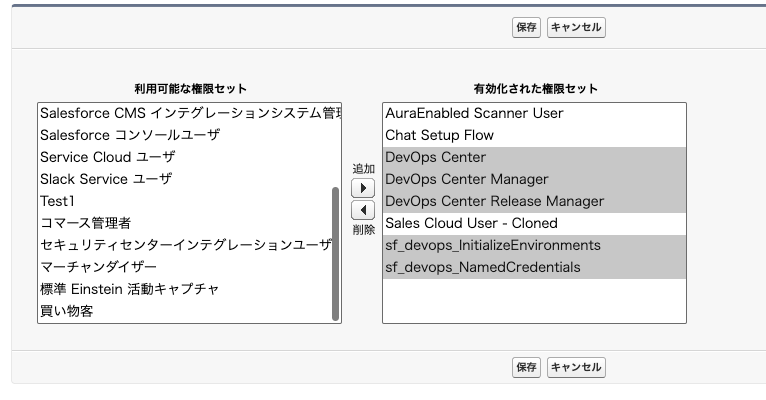The image size is (766, 400).
Task: Choose Chat Setup Flow in enabled list
Action: (x=439, y=135)
